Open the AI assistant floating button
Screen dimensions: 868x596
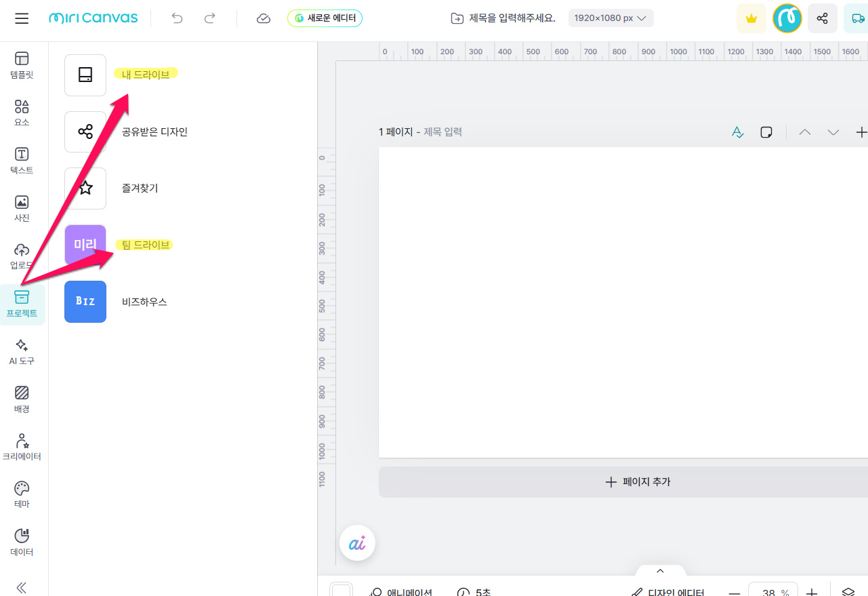(x=357, y=543)
